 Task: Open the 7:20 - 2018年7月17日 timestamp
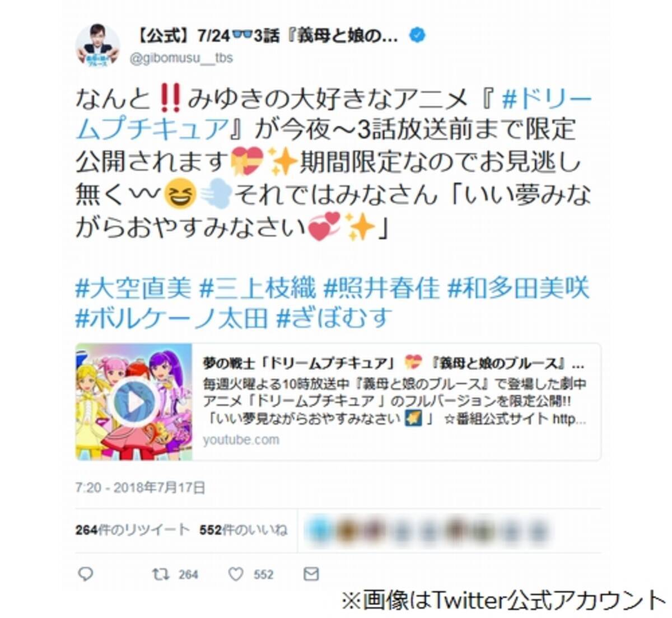[x=140, y=488]
